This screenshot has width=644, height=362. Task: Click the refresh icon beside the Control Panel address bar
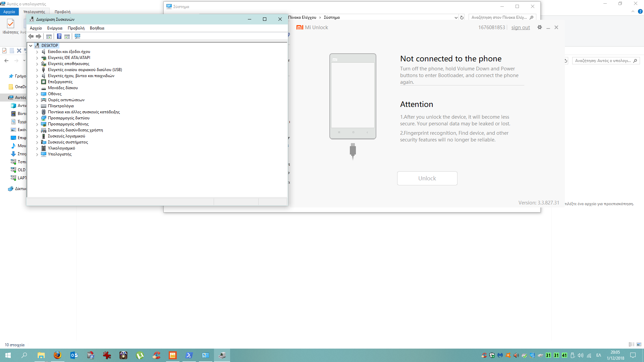462,17
